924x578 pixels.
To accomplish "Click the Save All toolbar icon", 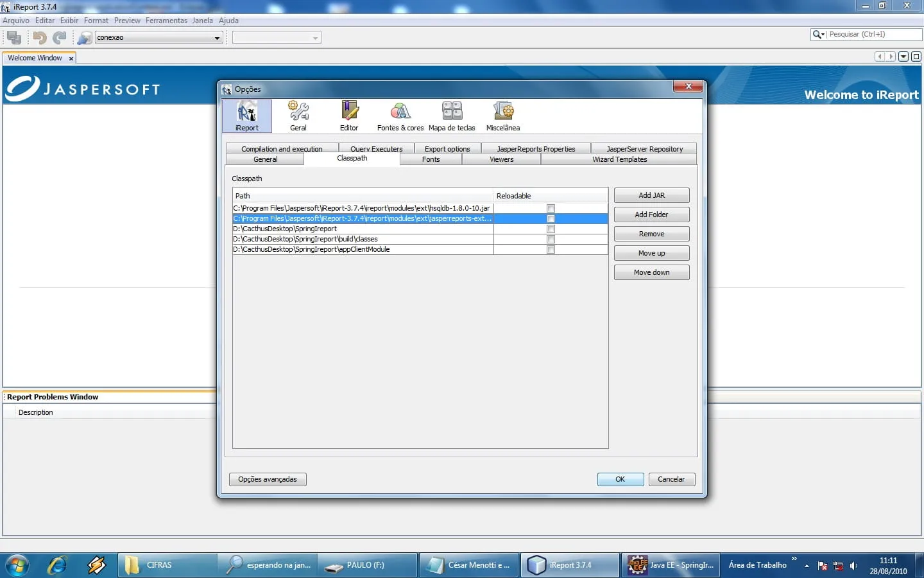I will (14, 38).
